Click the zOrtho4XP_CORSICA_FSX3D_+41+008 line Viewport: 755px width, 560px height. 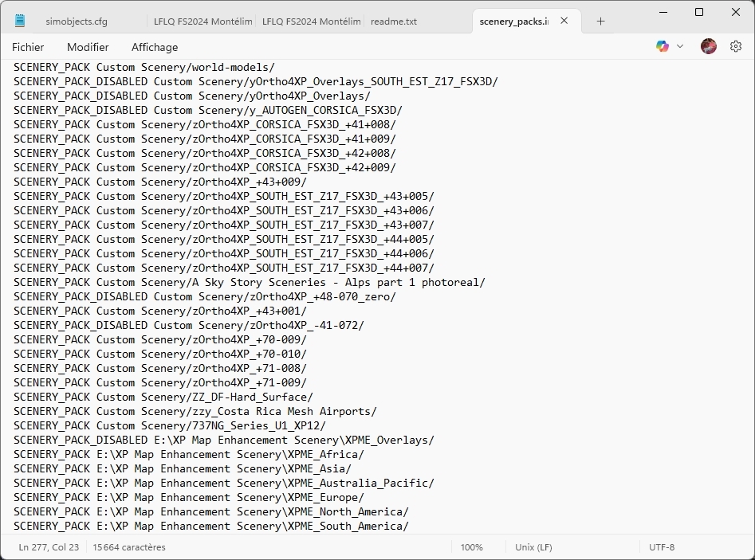click(x=205, y=124)
